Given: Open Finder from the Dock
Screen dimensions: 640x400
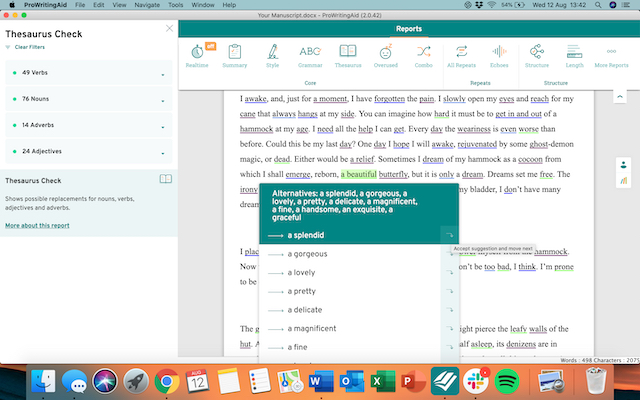Looking at the screenshot, I should [43, 381].
